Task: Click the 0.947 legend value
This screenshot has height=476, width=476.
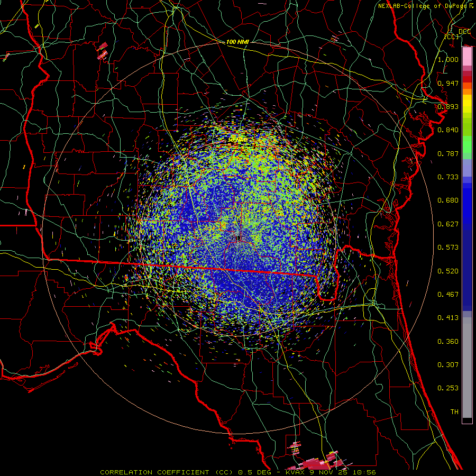Action: [x=448, y=83]
